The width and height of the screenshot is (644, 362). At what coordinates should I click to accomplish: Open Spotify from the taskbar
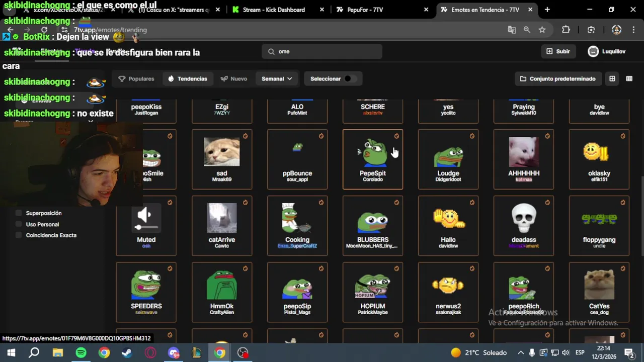click(x=81, y=352)
